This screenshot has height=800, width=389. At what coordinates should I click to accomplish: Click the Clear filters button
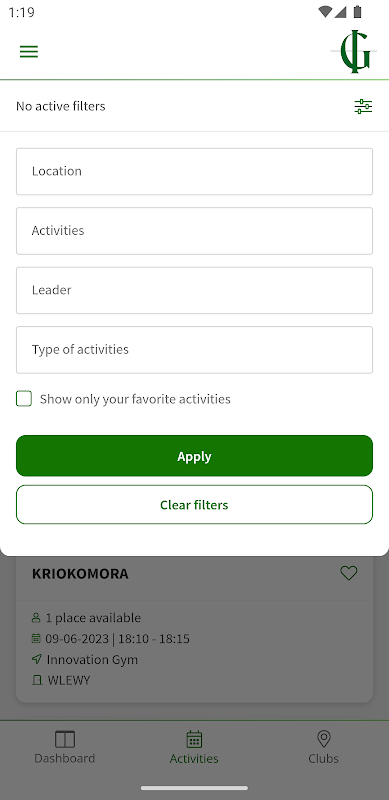(194, 505)
